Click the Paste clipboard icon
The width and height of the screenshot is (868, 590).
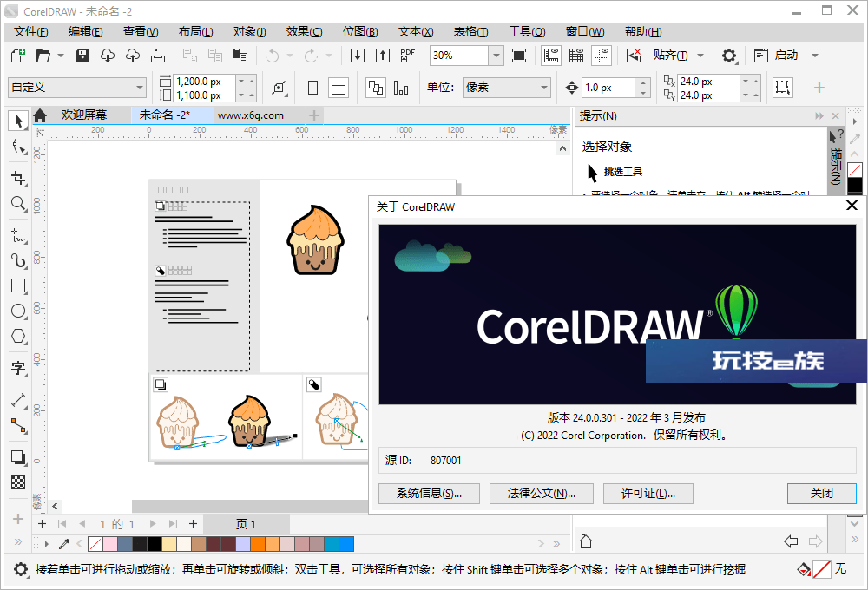point(240,56)
